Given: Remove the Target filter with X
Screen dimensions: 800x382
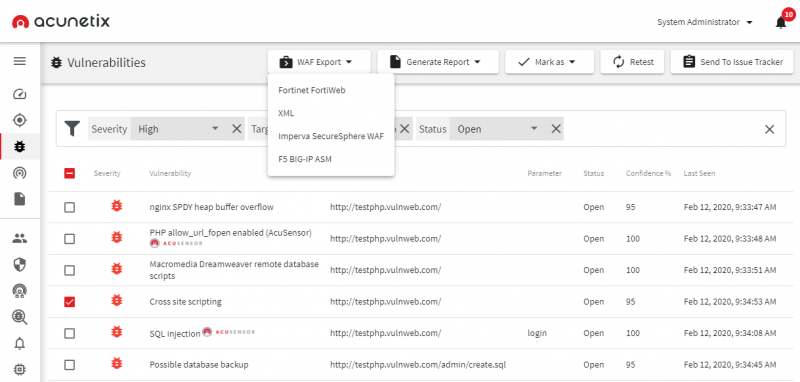Looking at the screenshot, I should (x=404, y=129).
